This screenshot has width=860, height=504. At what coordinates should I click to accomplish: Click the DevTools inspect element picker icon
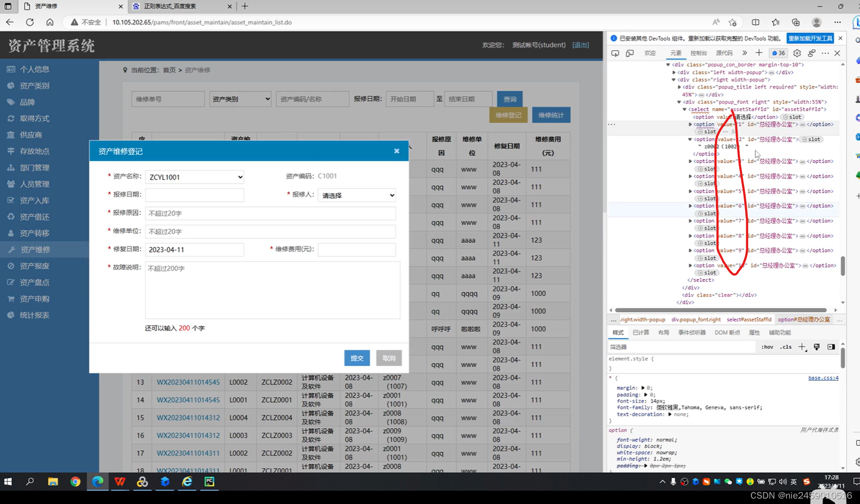click(615, 53)
